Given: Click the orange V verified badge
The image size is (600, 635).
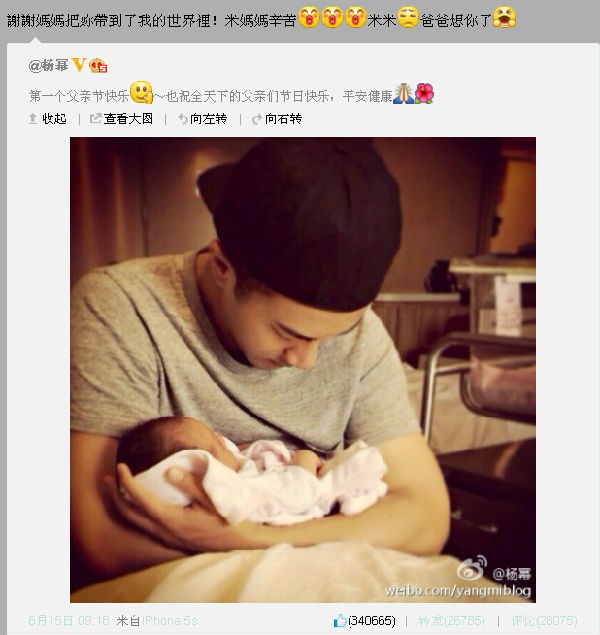Looking at the screenshot, I should click(79, 65).
